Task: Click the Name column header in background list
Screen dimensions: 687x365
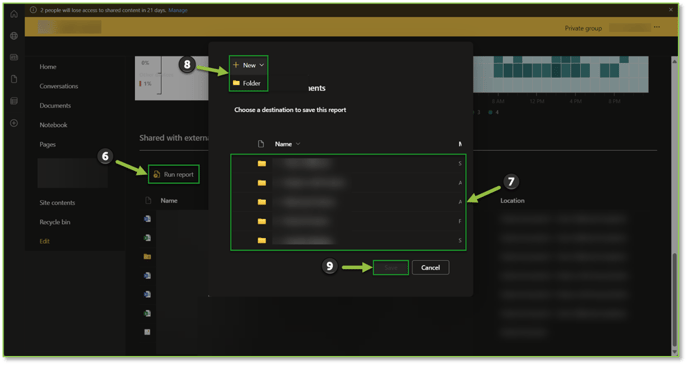Action: (x=169, y=201)
